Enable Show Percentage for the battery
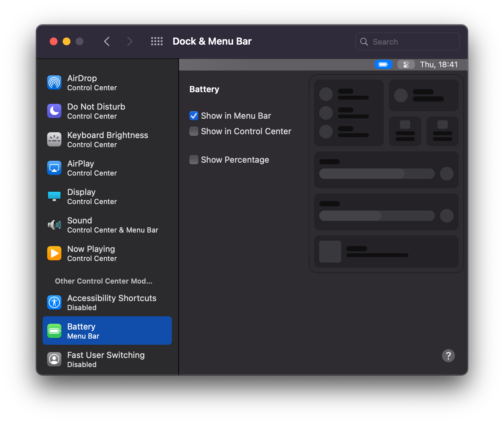The height and width of the screenshot is (423, 504). pyautogui.click(x=194, y=159)
